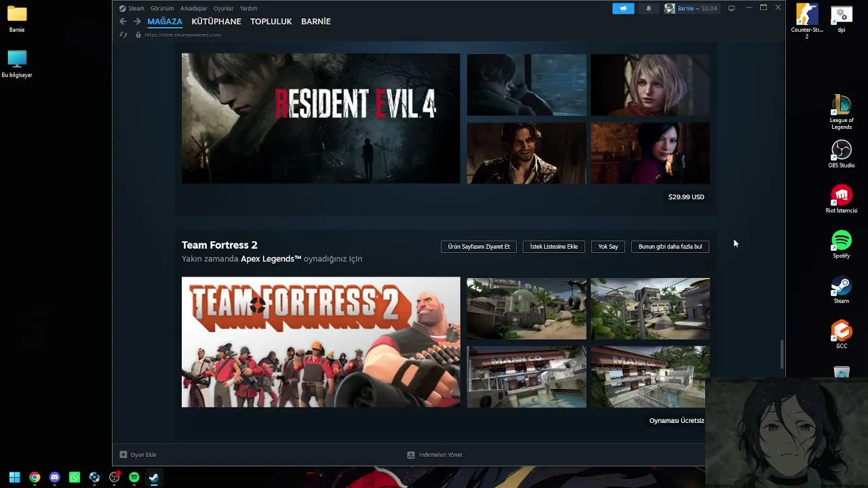
Task: View the Team Fortress 2 jungle temple screenshot
Action: [526, 308]
